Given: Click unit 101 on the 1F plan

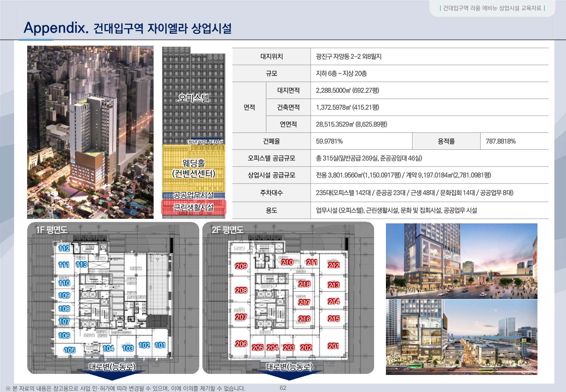Looking at the screenshot, I should tap(160, 345).
